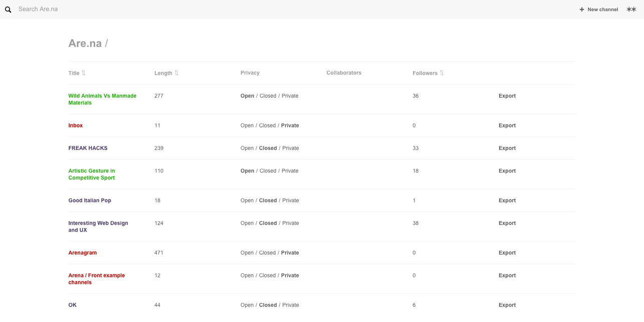Go to Are.na home breadcrumb

[x=85, y=43]
